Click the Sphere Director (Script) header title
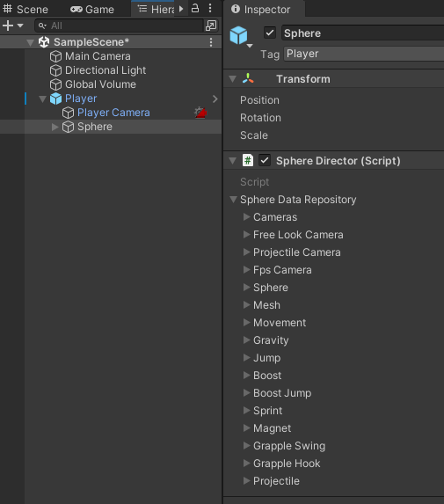 tap(338, 161)
